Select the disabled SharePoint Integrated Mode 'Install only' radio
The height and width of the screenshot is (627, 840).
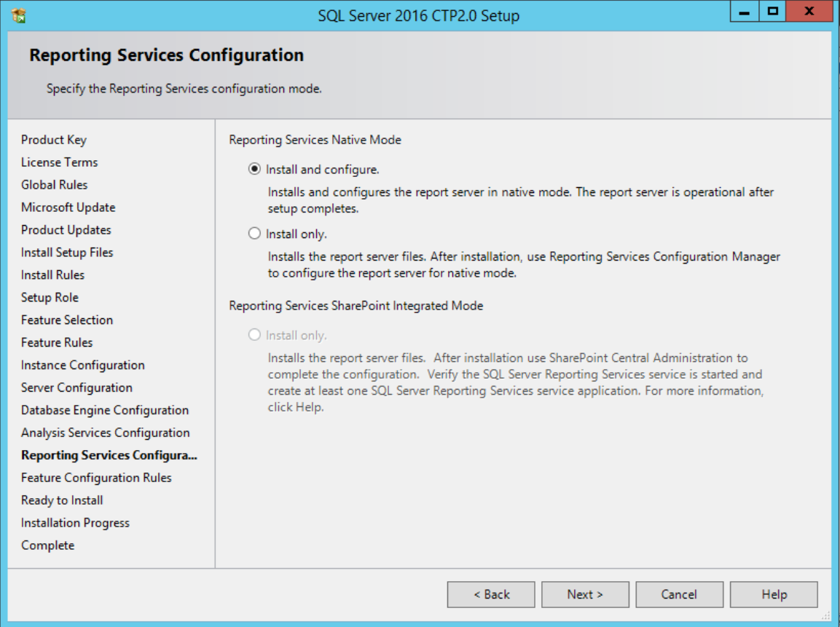point(254,335)
